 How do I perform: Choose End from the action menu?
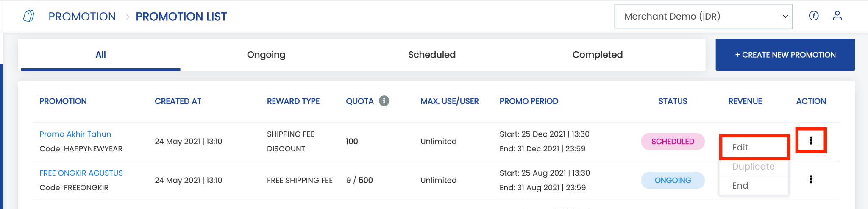coord(754,185)
